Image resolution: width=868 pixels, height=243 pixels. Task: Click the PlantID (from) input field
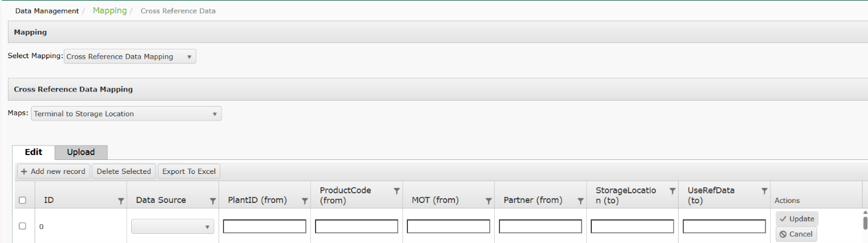point(265,227)
